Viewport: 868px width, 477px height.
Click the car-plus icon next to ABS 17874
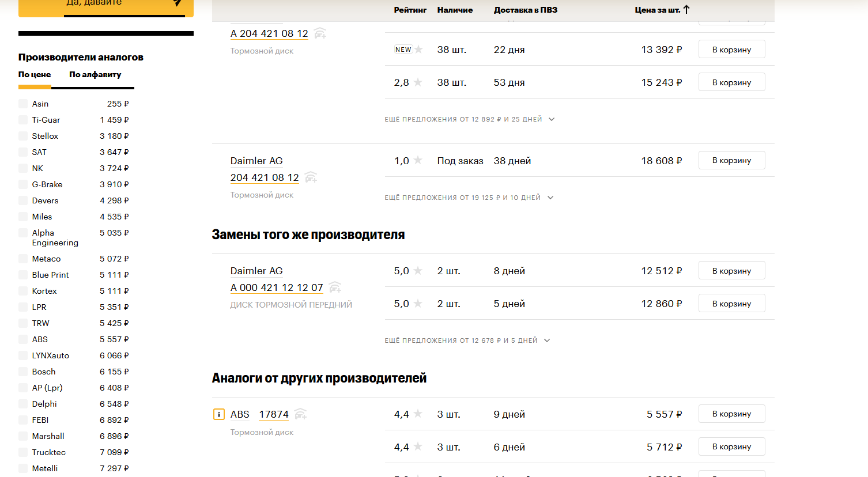(300, 414)
